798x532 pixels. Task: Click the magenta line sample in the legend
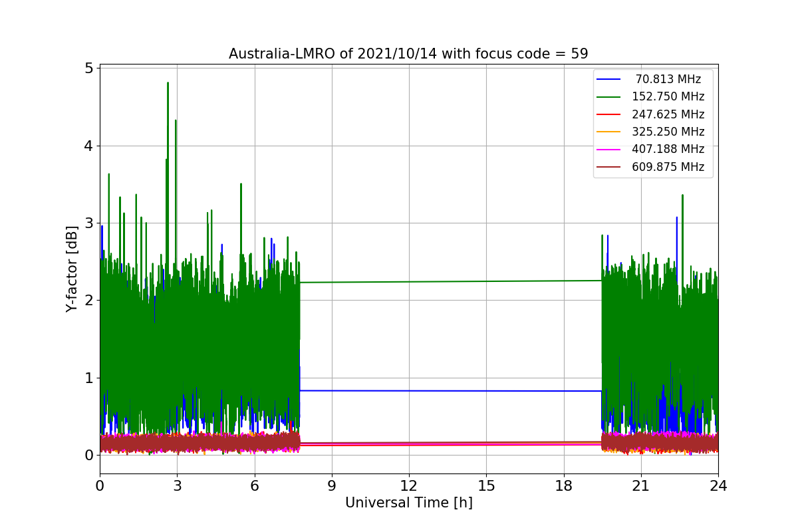tap(609, 150)
